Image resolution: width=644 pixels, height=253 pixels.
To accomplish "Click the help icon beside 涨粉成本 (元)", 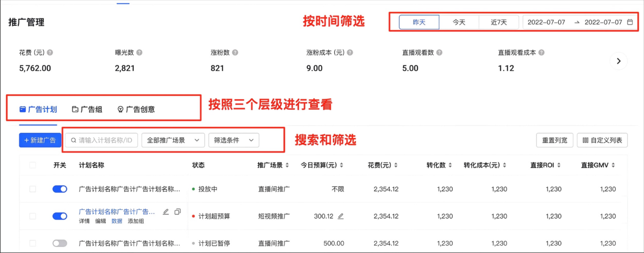I will pos(350,52).
